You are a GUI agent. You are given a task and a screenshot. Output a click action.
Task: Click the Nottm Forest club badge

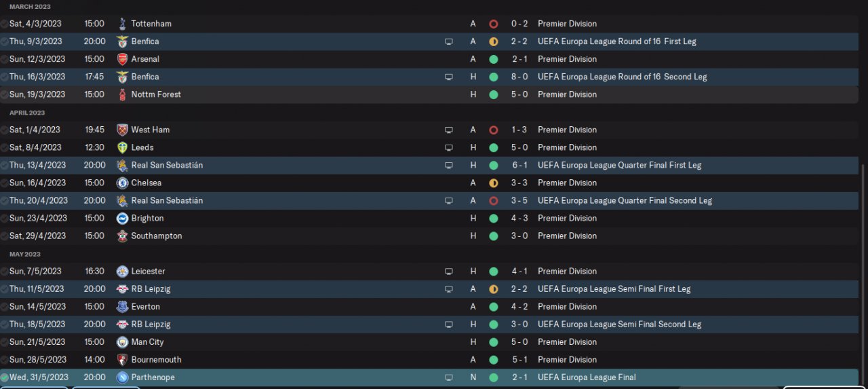pyautogui.click(x=122, y=94)
